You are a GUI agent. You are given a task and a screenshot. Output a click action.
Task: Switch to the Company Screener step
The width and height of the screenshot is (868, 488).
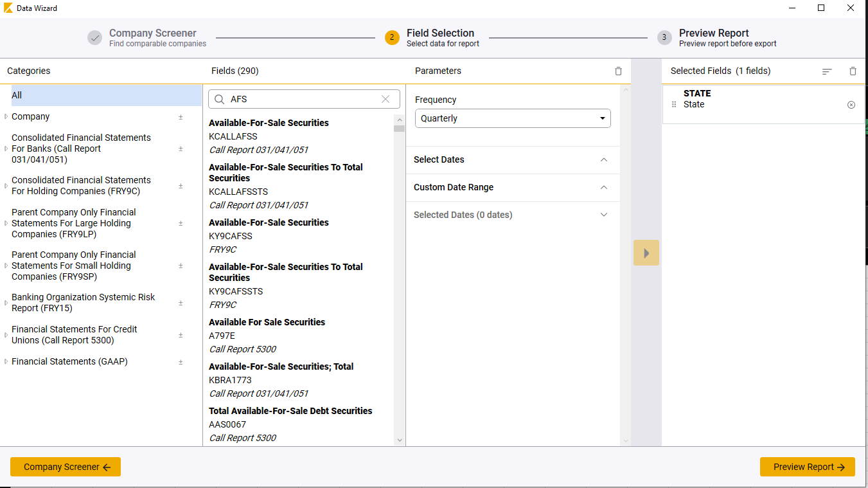[x=152, y=32]
